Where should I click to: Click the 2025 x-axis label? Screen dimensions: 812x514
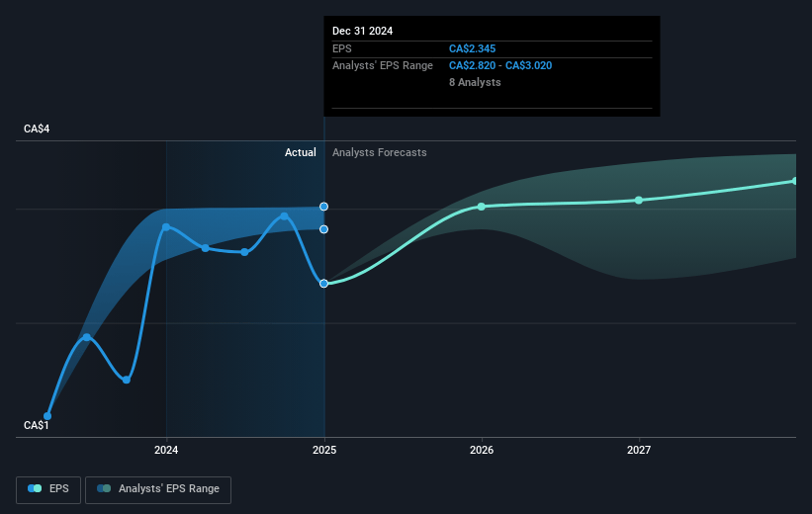click(x=324, y=450)
